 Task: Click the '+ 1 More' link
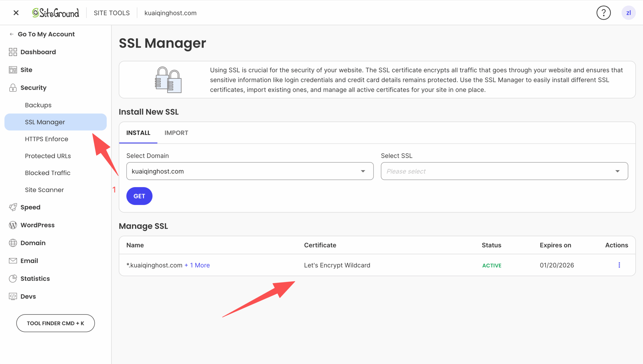(x=197, y=265)
